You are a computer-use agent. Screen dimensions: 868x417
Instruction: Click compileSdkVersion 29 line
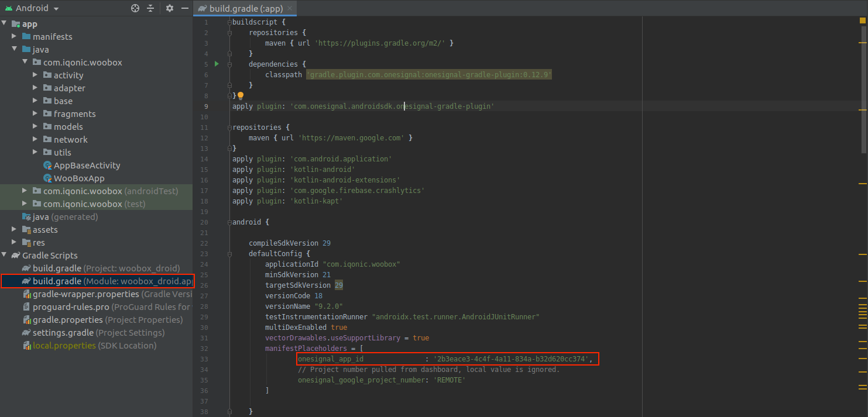(290, 243)
